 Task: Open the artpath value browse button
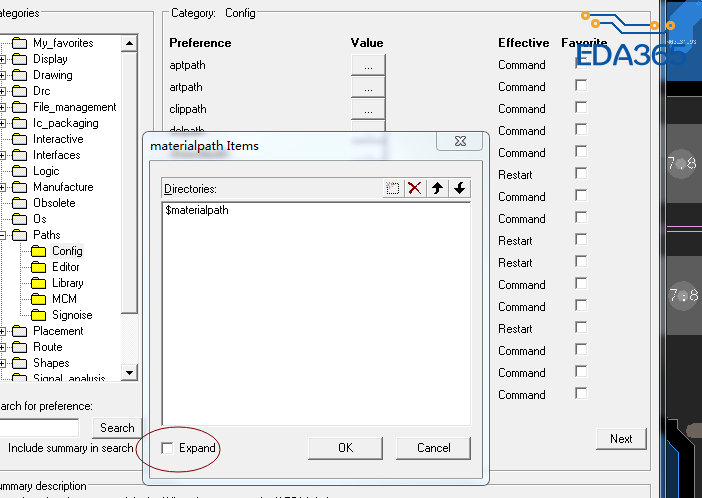(368, 87)
